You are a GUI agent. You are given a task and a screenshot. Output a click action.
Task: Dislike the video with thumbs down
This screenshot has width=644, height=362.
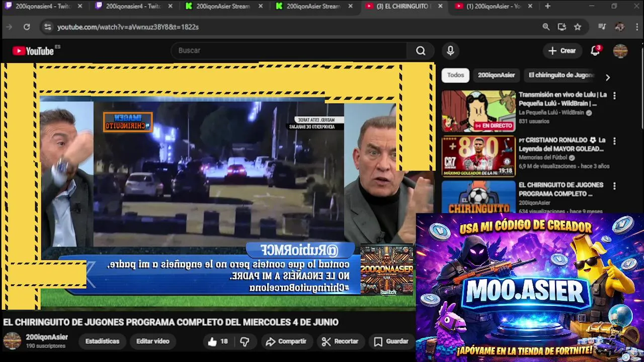tap(245, 341)
